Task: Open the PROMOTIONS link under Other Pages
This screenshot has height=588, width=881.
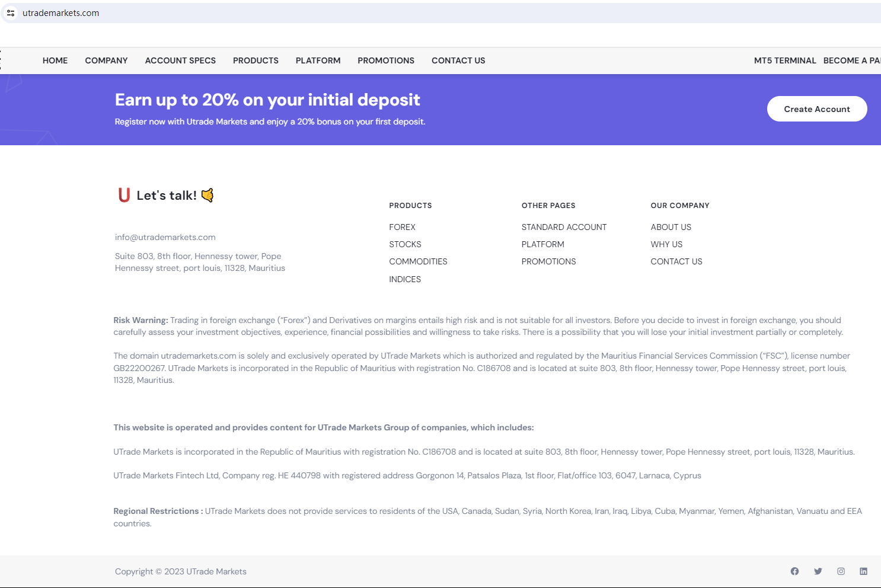Action: pos(549,261)
